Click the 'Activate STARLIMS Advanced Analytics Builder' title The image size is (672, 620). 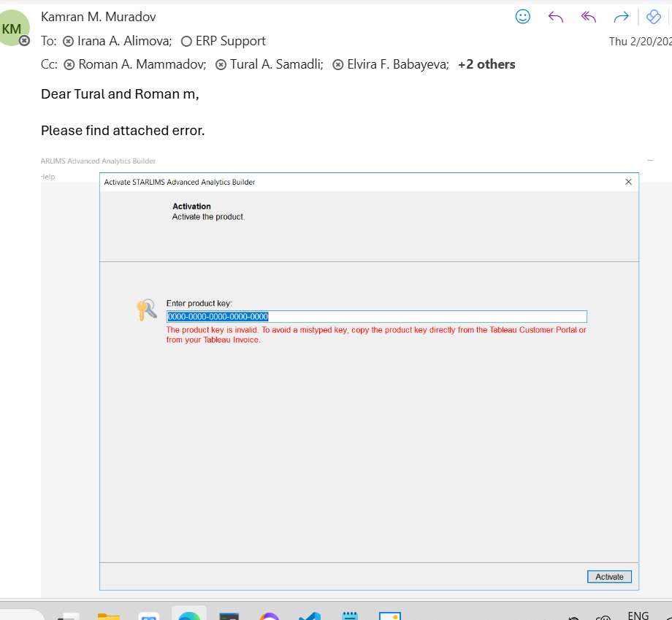pyautogui.click(x=179, y=182)
